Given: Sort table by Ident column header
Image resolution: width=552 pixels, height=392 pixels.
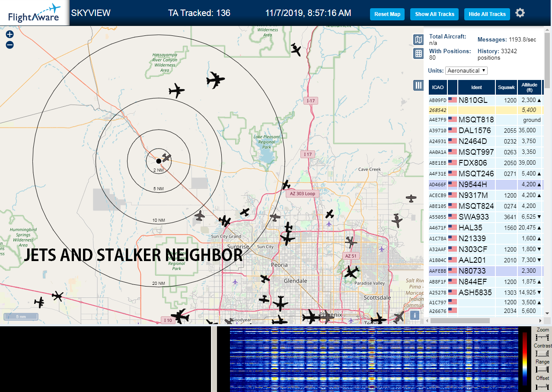Looking at the screenshot, I should tap(476, 87).
